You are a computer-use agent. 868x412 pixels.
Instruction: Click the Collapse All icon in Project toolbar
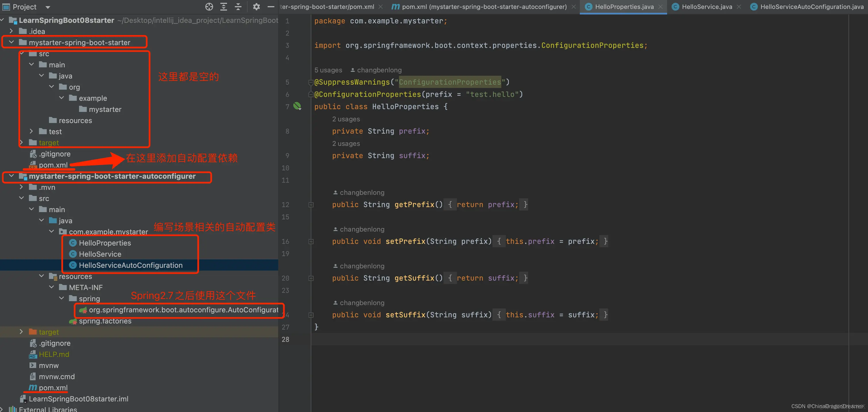click(x=238, y=7)
